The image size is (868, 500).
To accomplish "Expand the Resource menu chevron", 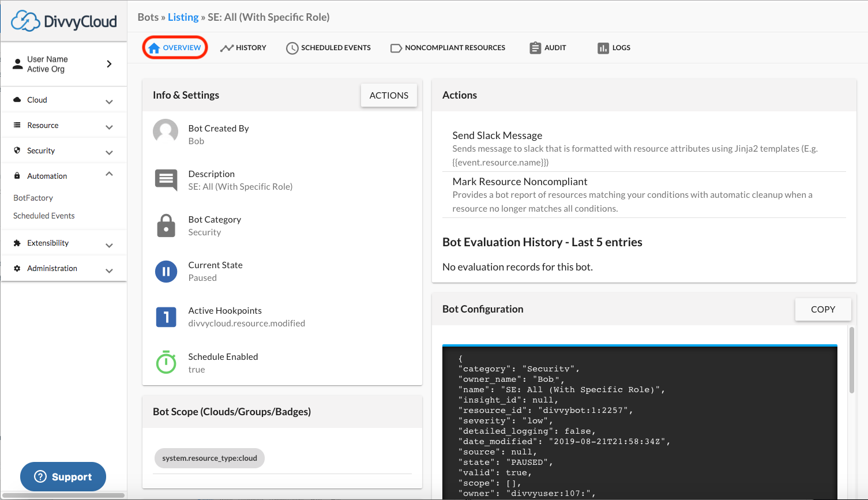I will point(109,127).
